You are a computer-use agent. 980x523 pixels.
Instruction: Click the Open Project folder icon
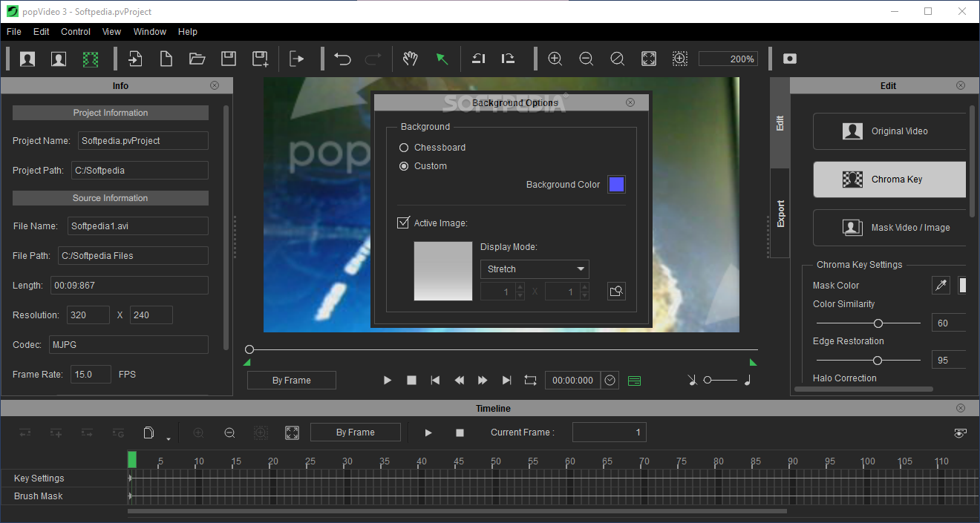197,59
